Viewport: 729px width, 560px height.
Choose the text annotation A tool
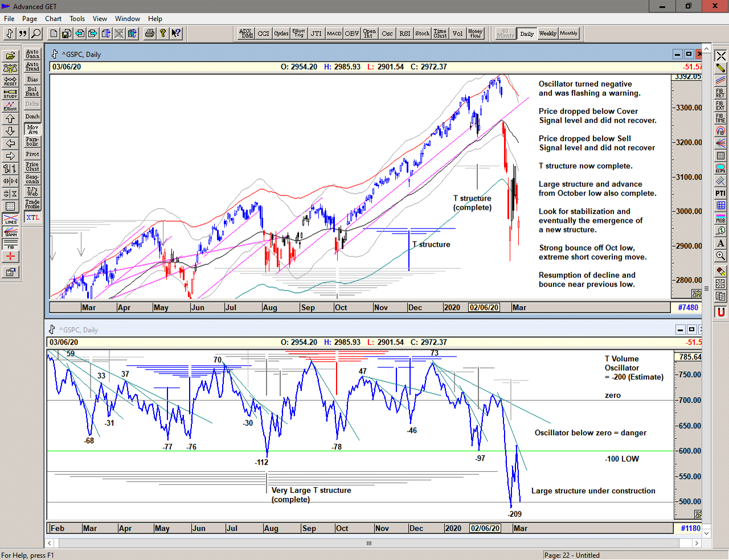click(x=720, y=243)
